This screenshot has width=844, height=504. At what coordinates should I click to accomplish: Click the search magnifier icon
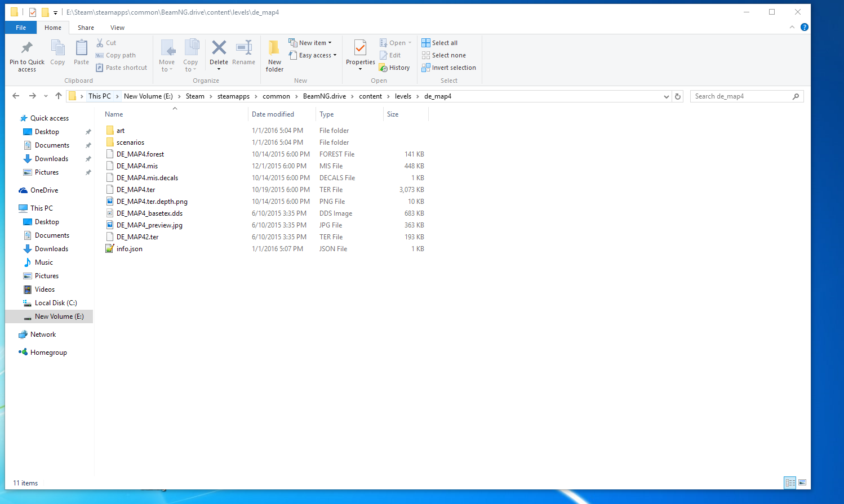pyautogui.click(x=796, y=96)
